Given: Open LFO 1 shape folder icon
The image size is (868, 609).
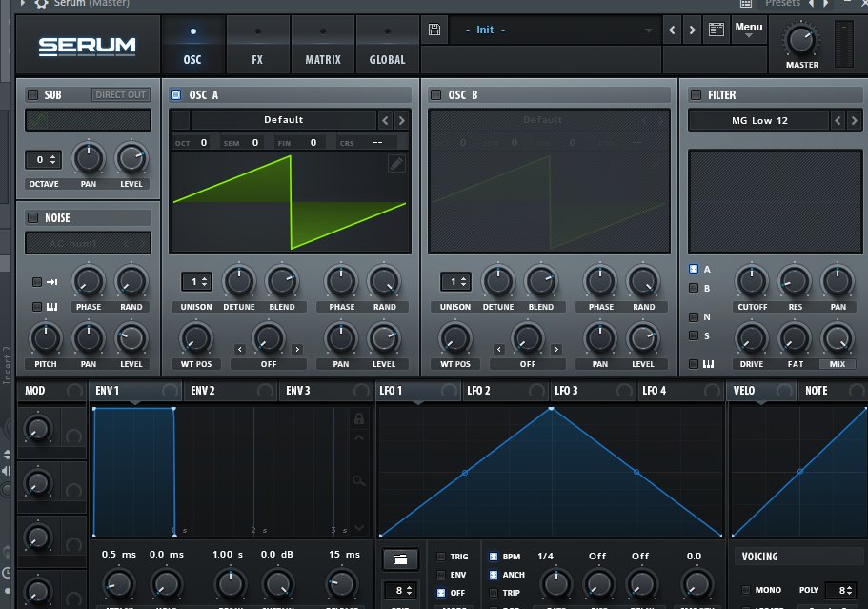Looking at the screenshot, I should tap(399, 559).
